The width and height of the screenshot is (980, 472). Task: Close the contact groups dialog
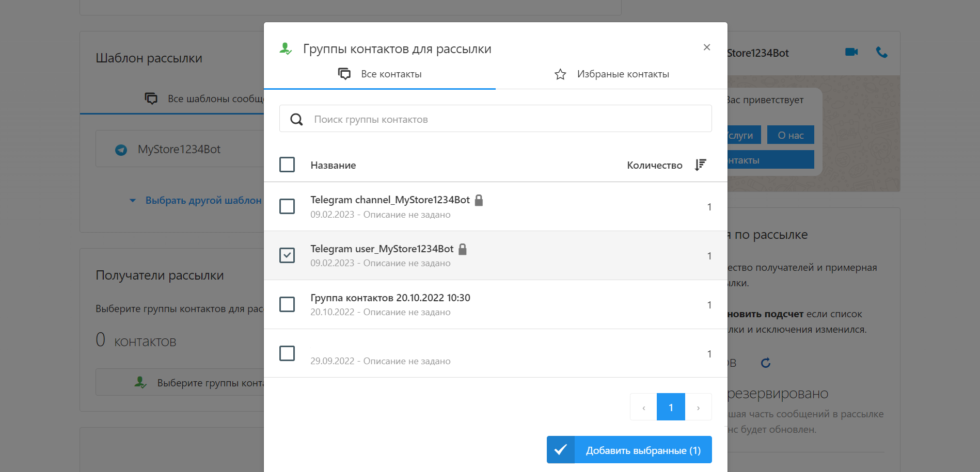pos(707,47)
